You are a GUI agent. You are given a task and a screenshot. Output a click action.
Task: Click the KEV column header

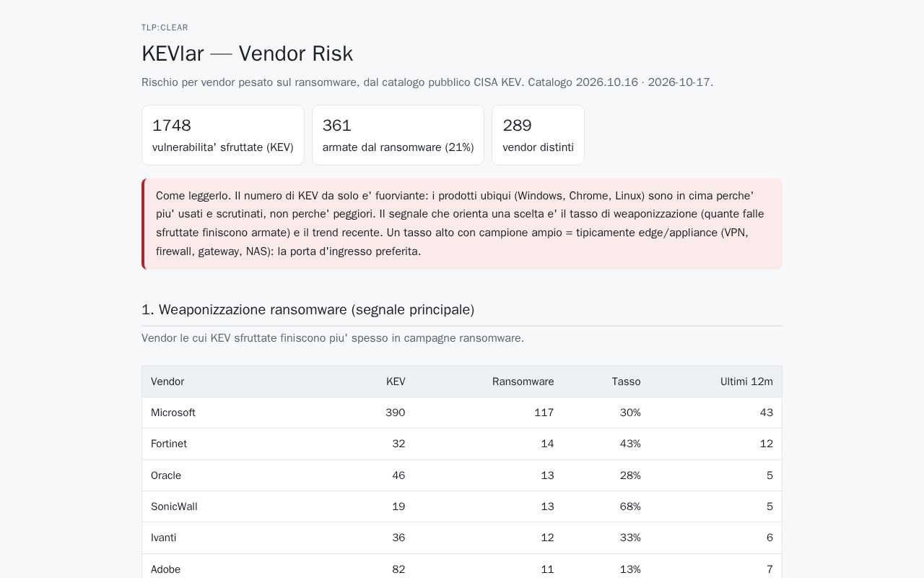[x=396, y=381]
